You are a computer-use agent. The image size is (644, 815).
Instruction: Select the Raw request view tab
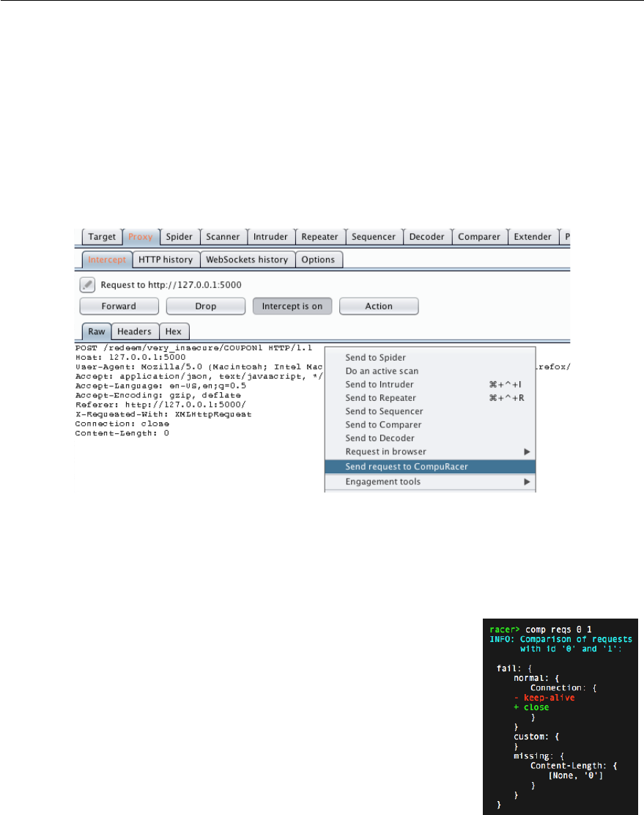coord(97,331)
